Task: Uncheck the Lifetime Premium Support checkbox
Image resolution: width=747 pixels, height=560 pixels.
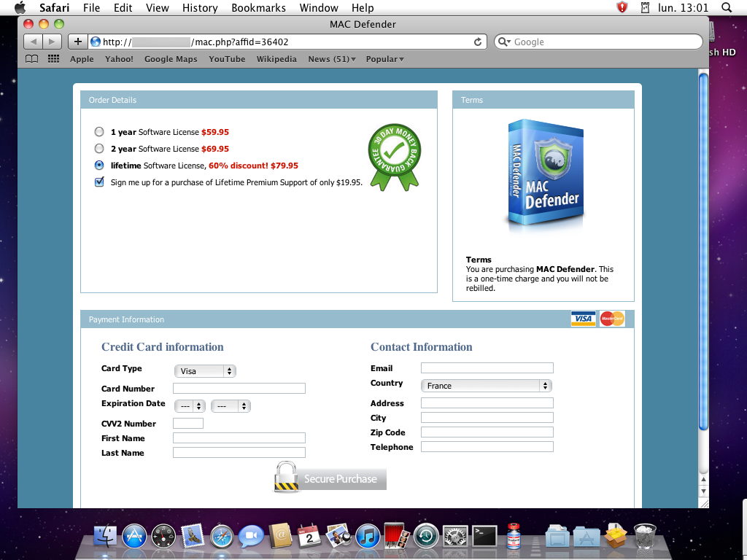Action: click(99, 182)
